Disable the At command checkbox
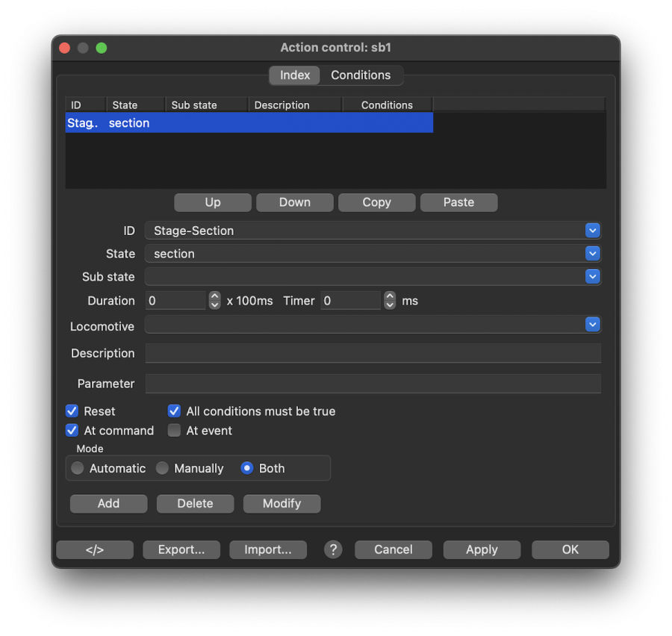672x636 pixels. [x=72, y=431]
